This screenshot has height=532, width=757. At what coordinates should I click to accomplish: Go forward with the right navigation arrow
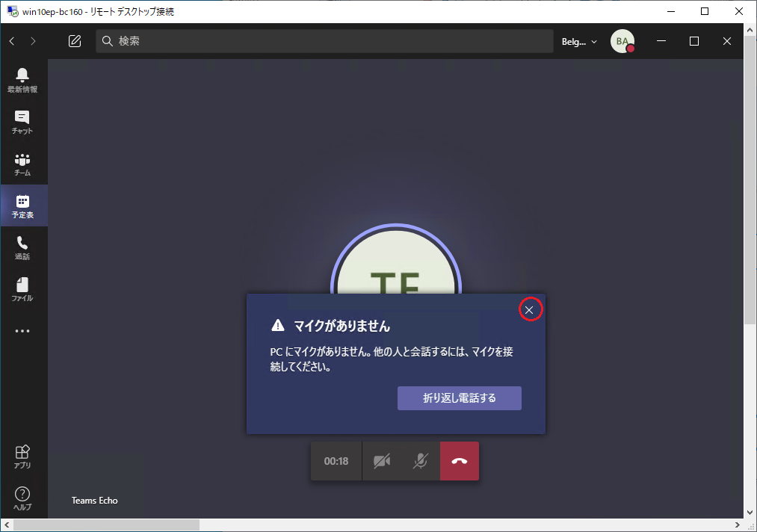tap(34, 41)
